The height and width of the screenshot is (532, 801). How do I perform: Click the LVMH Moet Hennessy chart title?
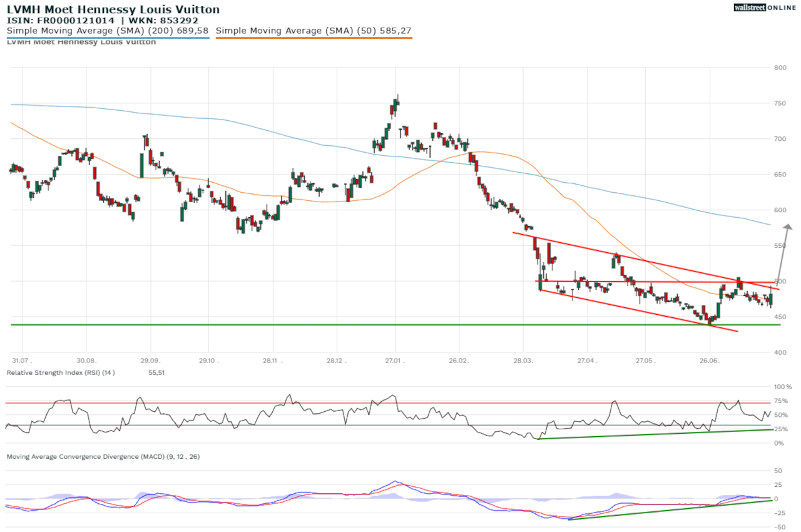coord(113,9)
